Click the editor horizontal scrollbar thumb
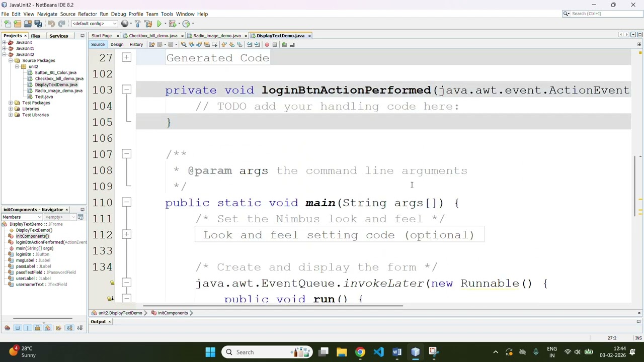644x362 pixels. [x=273, y=306]
